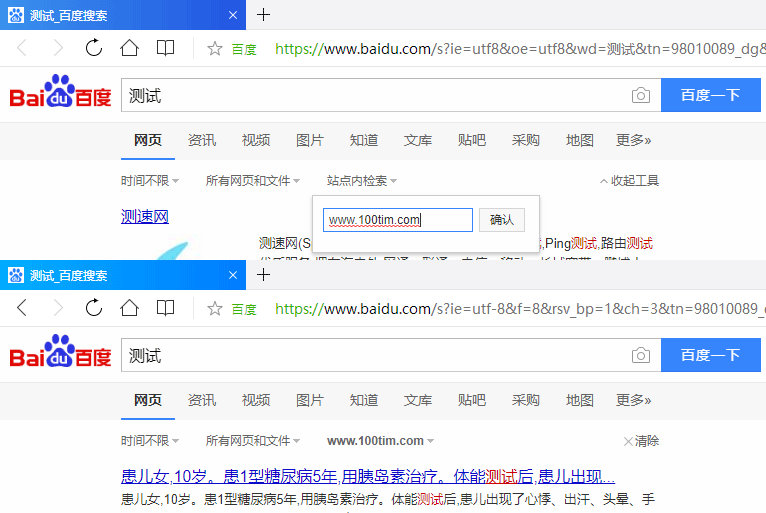Click back arrow in upper browser window

click(22, 48)
